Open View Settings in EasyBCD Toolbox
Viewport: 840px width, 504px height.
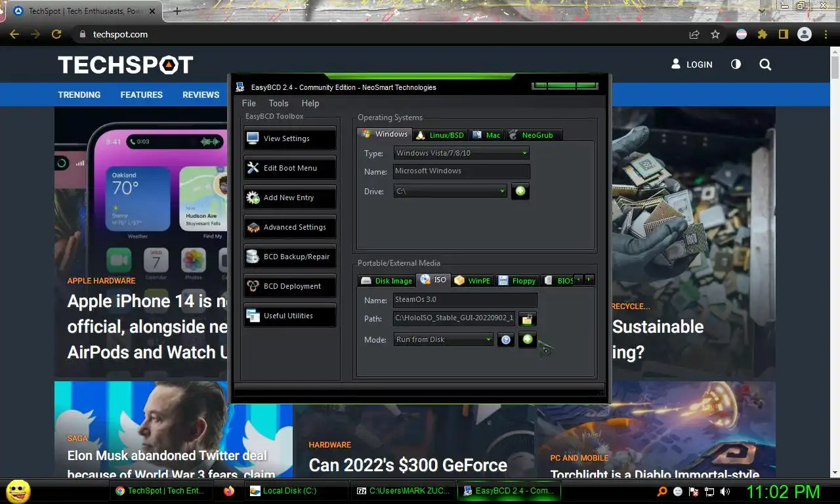289,138
